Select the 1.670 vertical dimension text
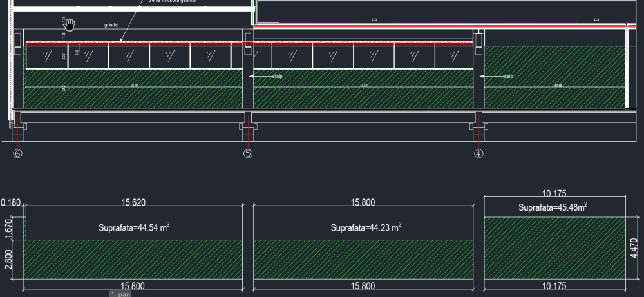The image size is (644, 297). click(10, 229)
